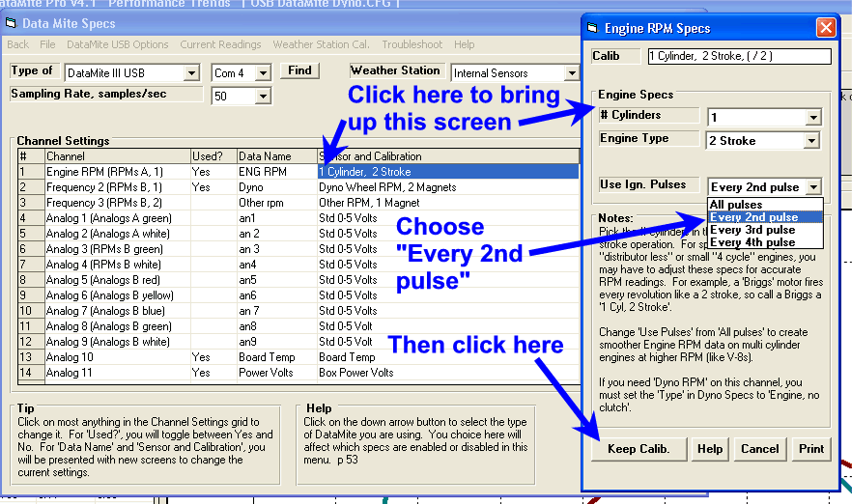Expand the Sampling Rate 50 dropdown
The height and width of the screenshot is (504, 852).
click(263, 97)
